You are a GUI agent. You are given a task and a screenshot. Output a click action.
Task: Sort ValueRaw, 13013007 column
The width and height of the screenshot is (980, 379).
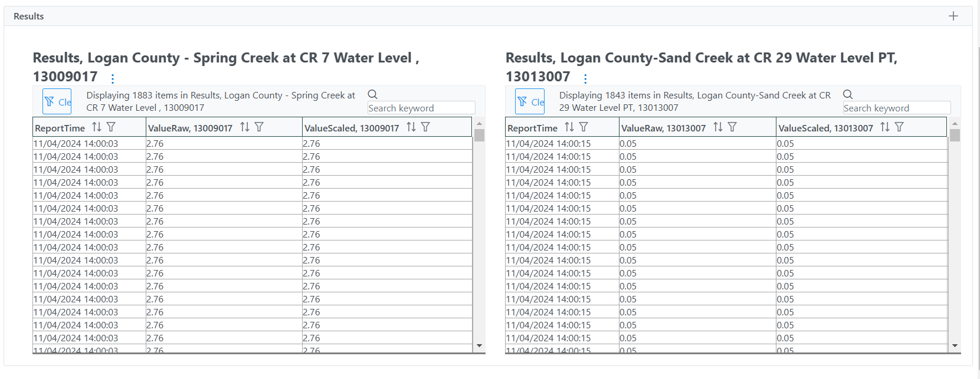tap(718, 127)
